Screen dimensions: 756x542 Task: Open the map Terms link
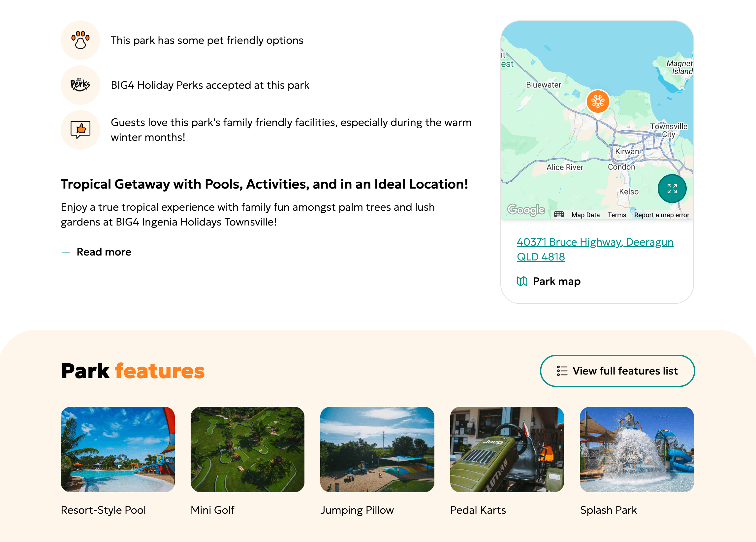pyautogui.click(x=617, y=215)
